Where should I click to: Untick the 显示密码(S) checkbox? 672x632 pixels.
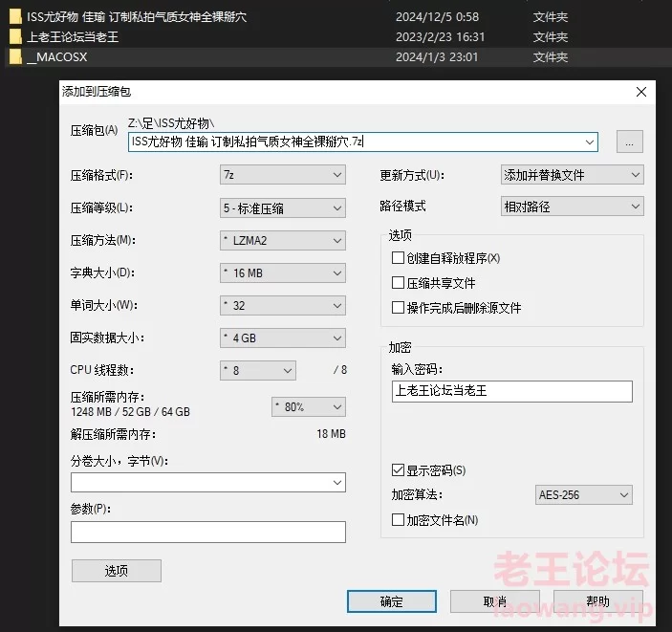pyautogui.click(x=398, y=470)
